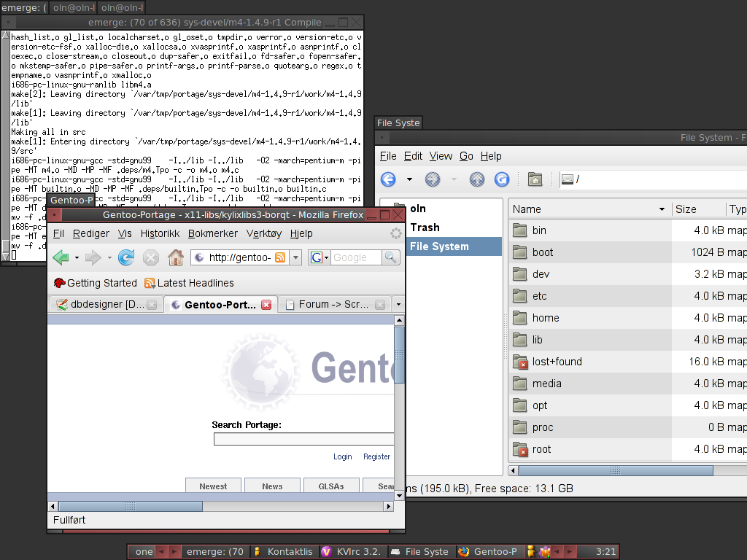Click the Firefox Forward arrow button
Viewport: 747px width, 560px height.
click(x=93, y=257)
